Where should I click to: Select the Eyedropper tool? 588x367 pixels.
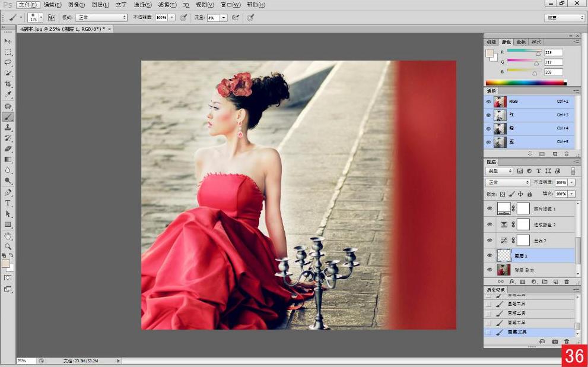[x=8, y=94]
